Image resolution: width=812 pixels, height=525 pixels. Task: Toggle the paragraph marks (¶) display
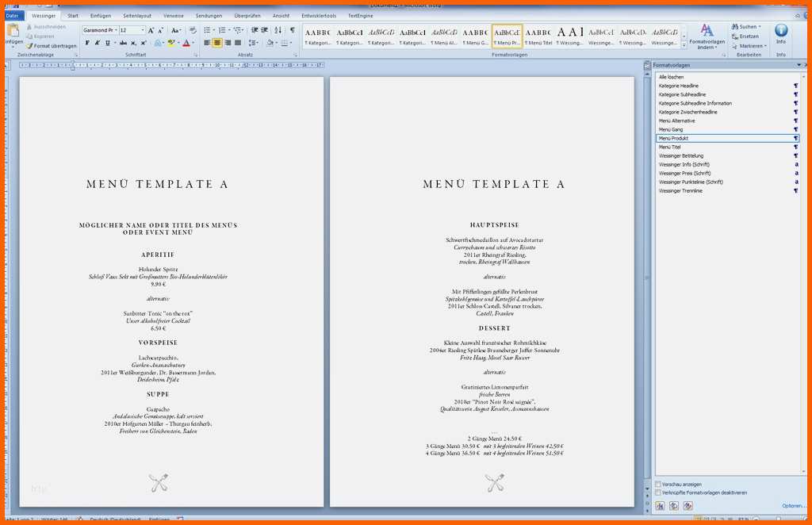291,30
